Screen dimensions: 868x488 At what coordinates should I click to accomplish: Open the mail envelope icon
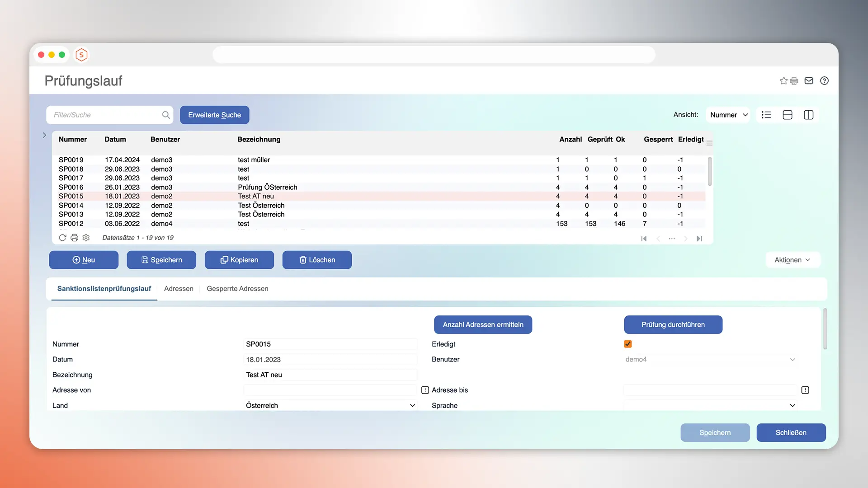click(x=809, y=81)
